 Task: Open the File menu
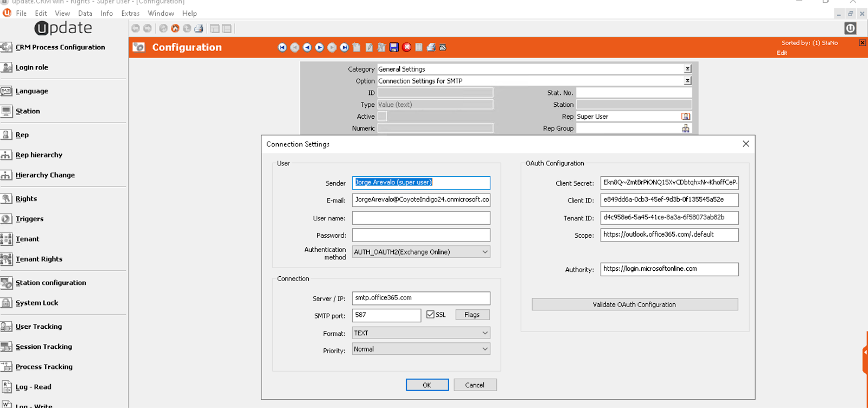coord(21,13)
